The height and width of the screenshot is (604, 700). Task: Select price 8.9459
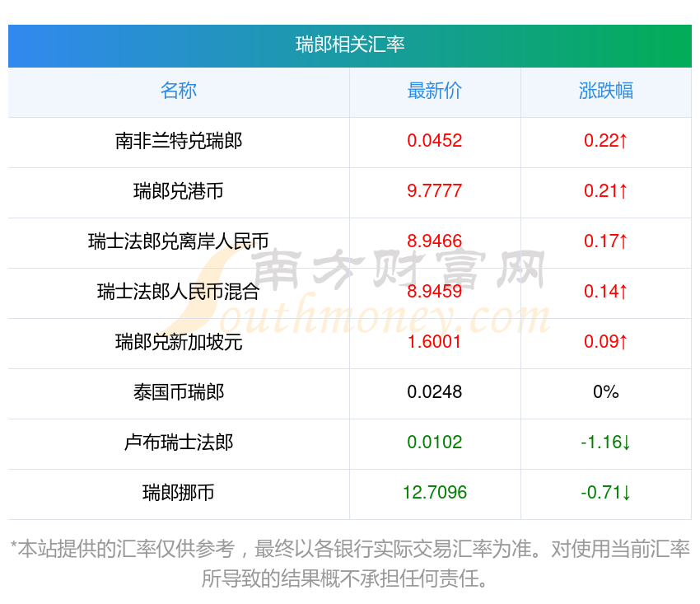pos(435,292)
